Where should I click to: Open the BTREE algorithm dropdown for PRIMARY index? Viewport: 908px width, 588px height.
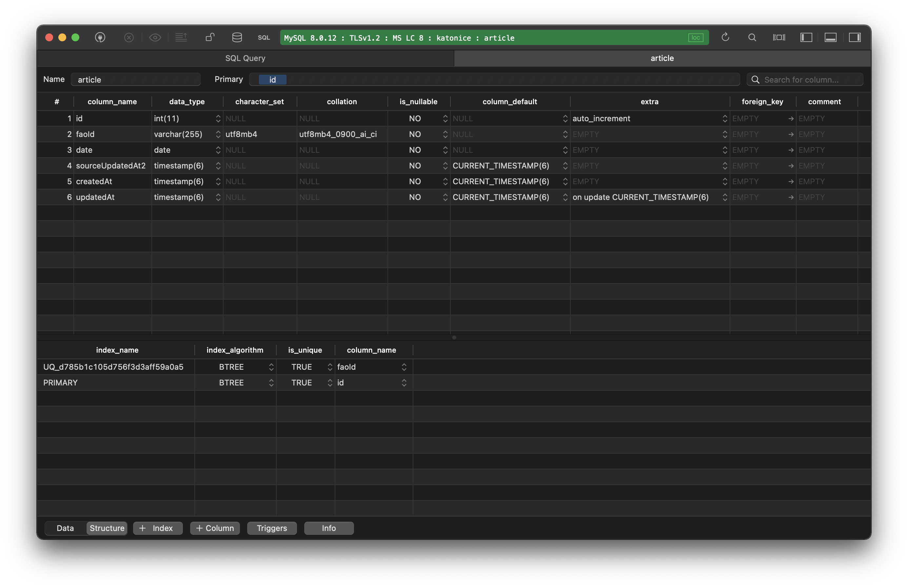[x=271, y=382]
